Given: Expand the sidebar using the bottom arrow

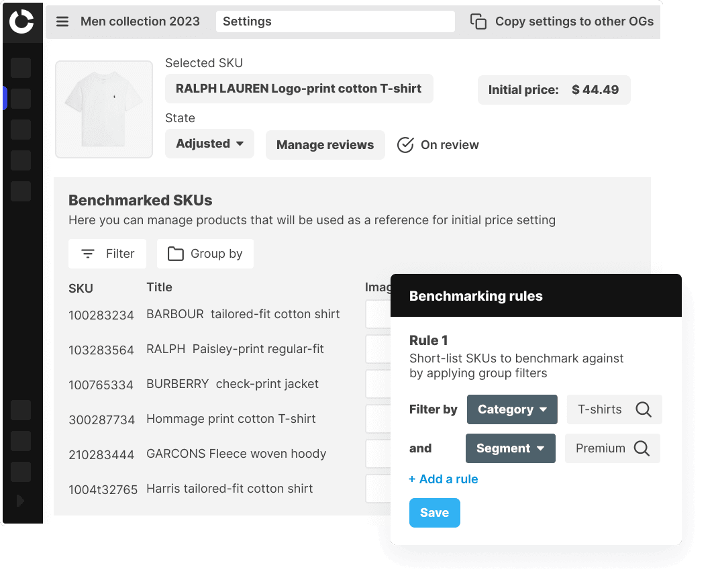Looking at the screenshot, I should [x=20, y=500].
